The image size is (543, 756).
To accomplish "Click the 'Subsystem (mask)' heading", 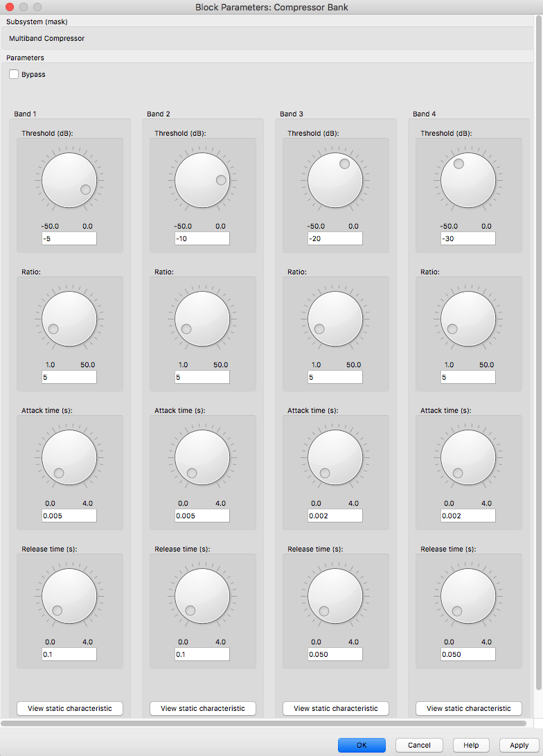I will pos(37,21).
